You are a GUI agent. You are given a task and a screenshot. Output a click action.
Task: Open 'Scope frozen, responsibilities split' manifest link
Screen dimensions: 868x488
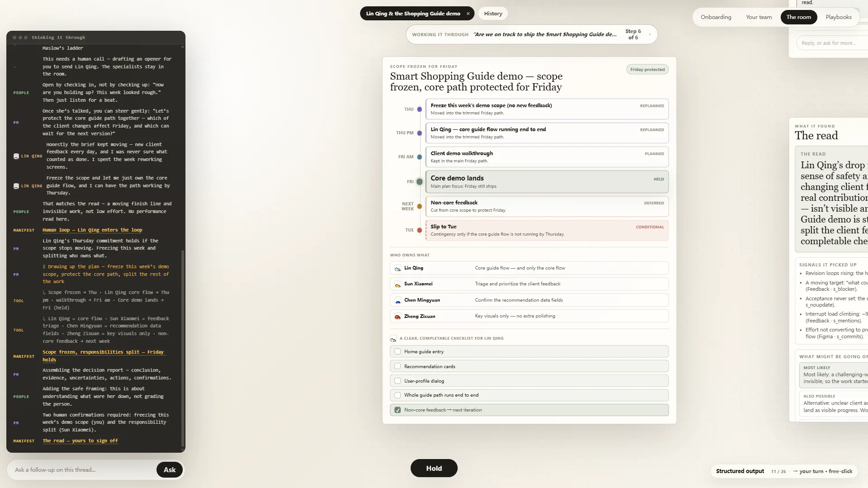(104, 356)
